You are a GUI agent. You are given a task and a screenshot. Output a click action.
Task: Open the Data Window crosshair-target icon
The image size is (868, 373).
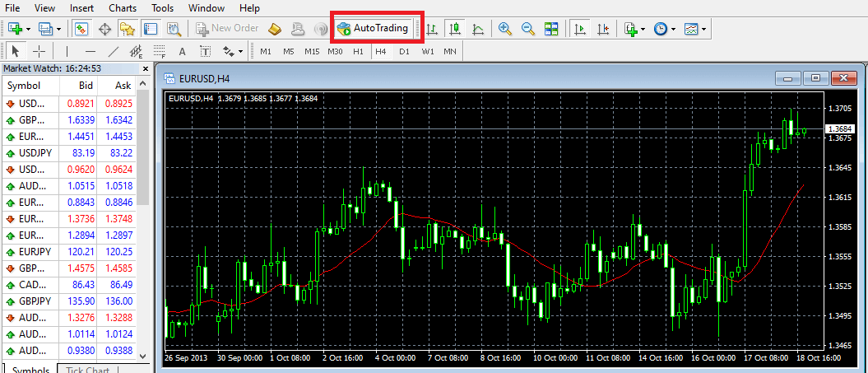tap(104, 28)
